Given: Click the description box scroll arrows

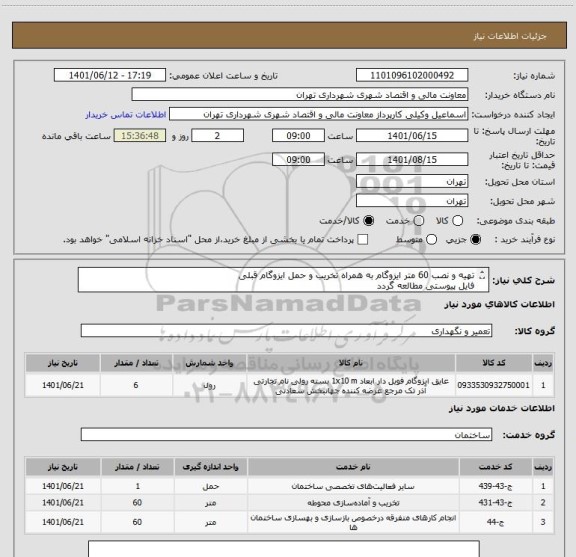Looking at the screenshot, I should click(x=482, y=275).
